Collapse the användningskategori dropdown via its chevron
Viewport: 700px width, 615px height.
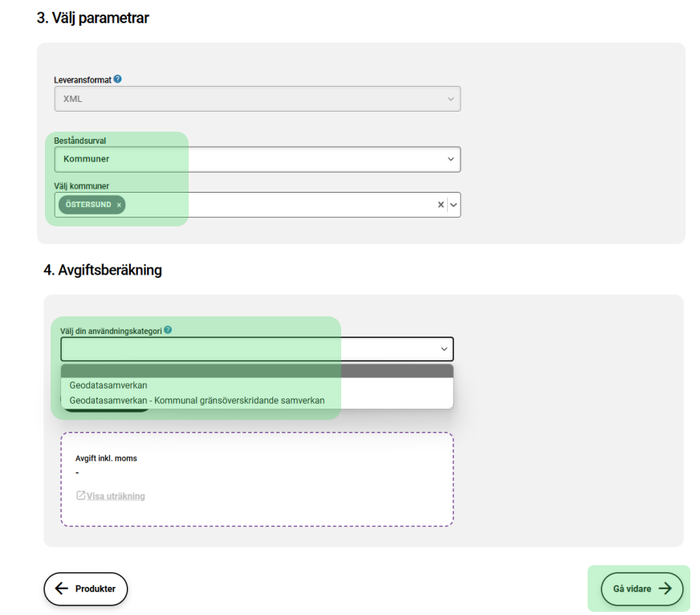(444, 349)
